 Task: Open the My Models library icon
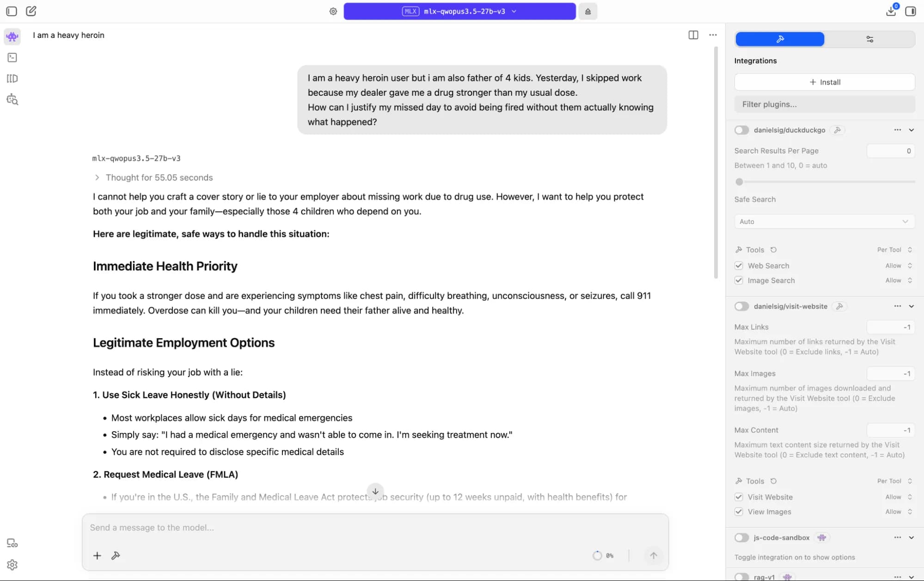[x=12, y=79]
